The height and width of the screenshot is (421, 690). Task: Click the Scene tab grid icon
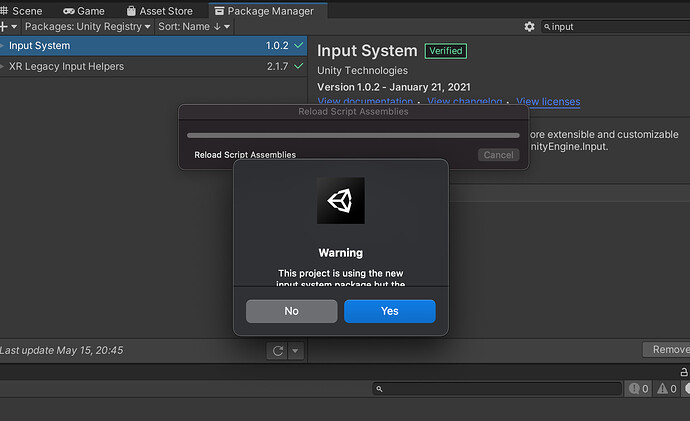[x=4, y=11]
